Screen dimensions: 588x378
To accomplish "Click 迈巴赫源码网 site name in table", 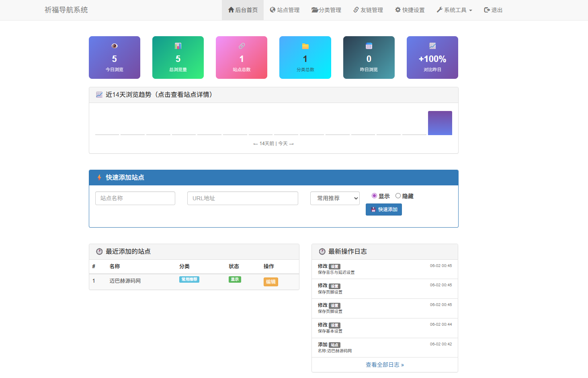I will 125,281.
